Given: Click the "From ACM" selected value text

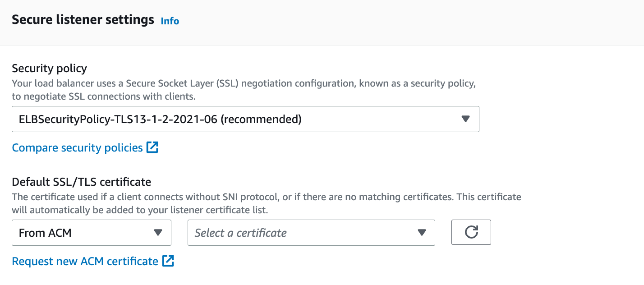Looking at the screenshot, I should [x=45, y=233].
